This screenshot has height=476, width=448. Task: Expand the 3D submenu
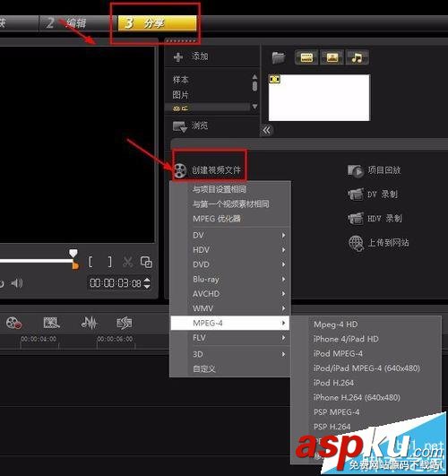[229, 354]
